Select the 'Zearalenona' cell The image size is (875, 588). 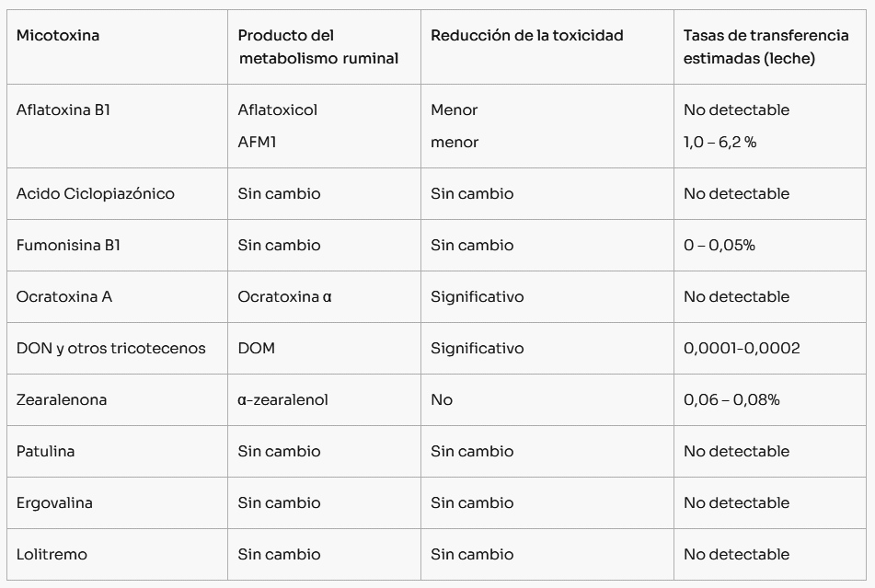pos(62,400)
